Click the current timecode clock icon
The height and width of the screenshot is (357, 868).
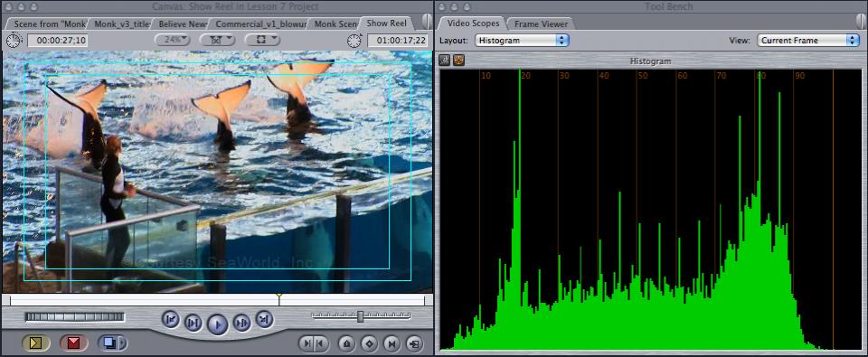[x=354, y=40]
